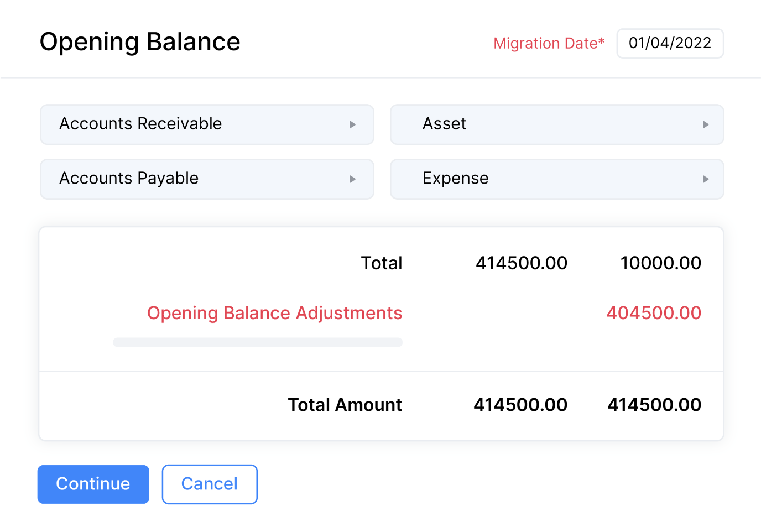Click the adjustment amount 404500.00
The width and height of the screenshot is (761, 532).
point(654,313)
